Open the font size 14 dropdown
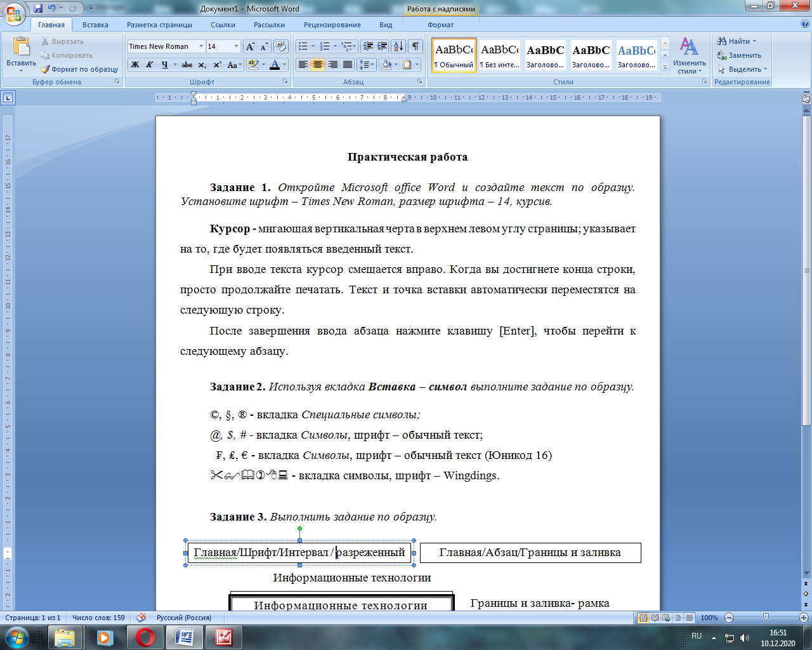This screenshot has width=812, height=650. pos(236,46)
